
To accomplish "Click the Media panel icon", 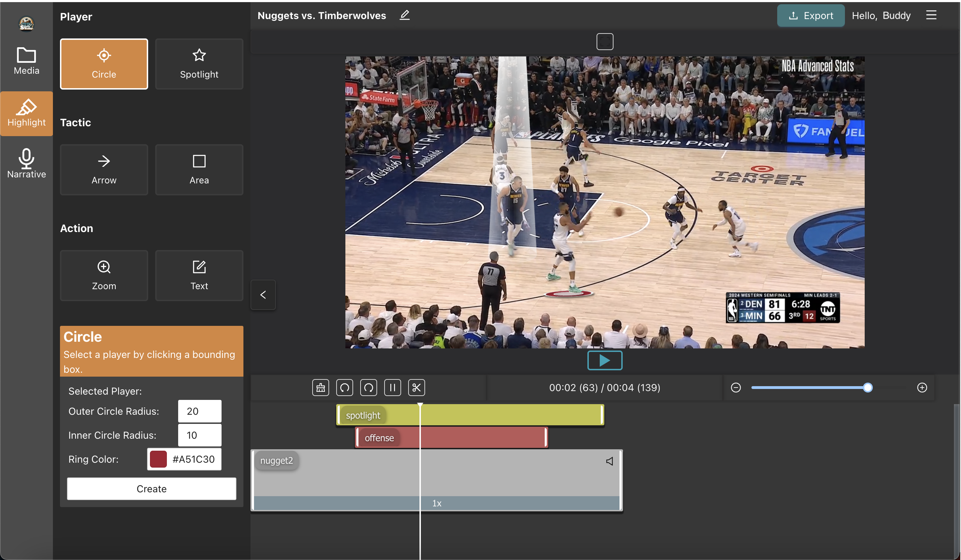I will 27,61.
